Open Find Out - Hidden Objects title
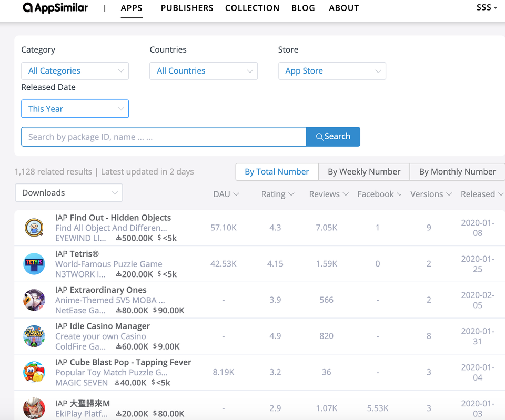 point(120,218)
